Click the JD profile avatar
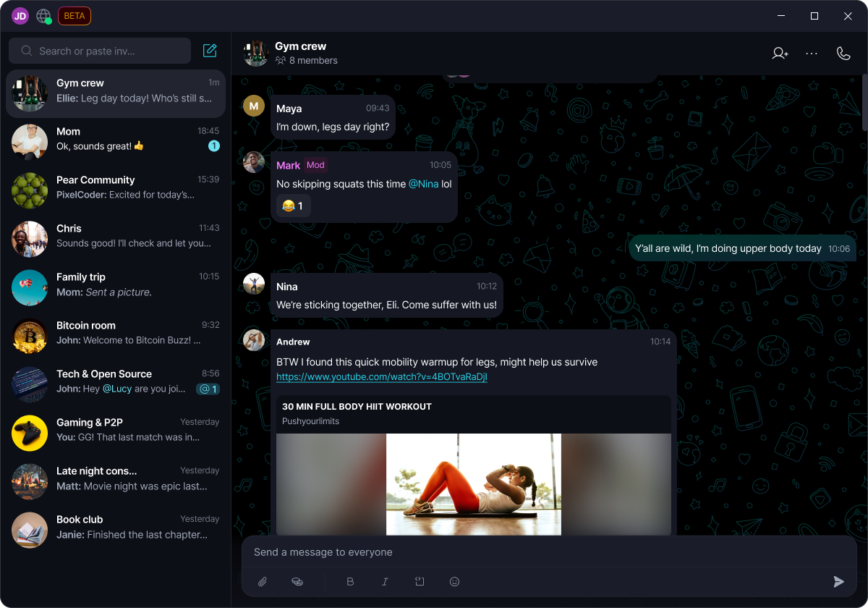The width and height of the screenshot is (868, 608). click(20, 16)
